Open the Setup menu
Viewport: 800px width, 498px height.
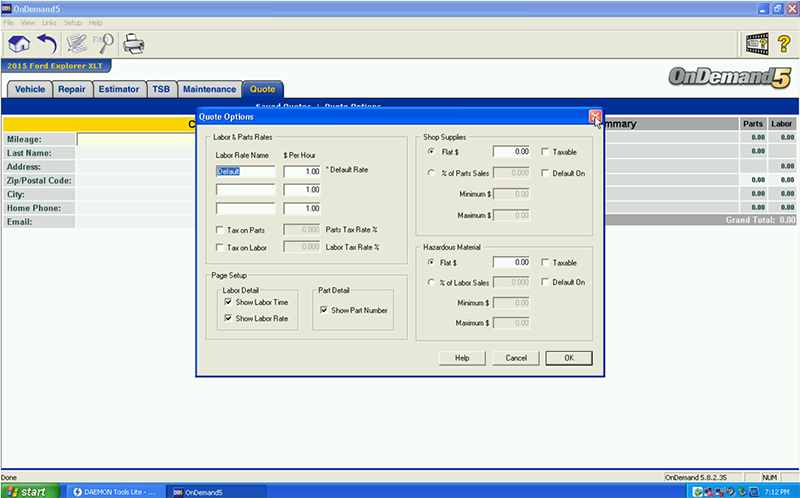coord(72,23)
